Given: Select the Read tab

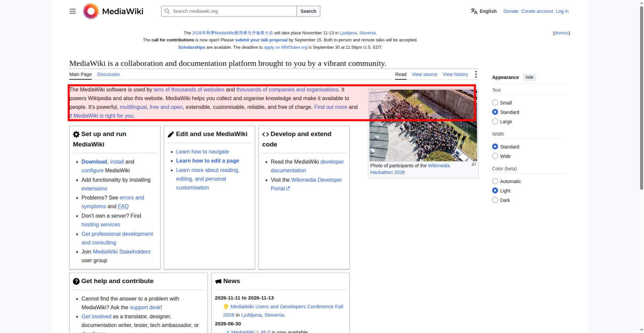Looking at the screenshot, I should point(401,74).
